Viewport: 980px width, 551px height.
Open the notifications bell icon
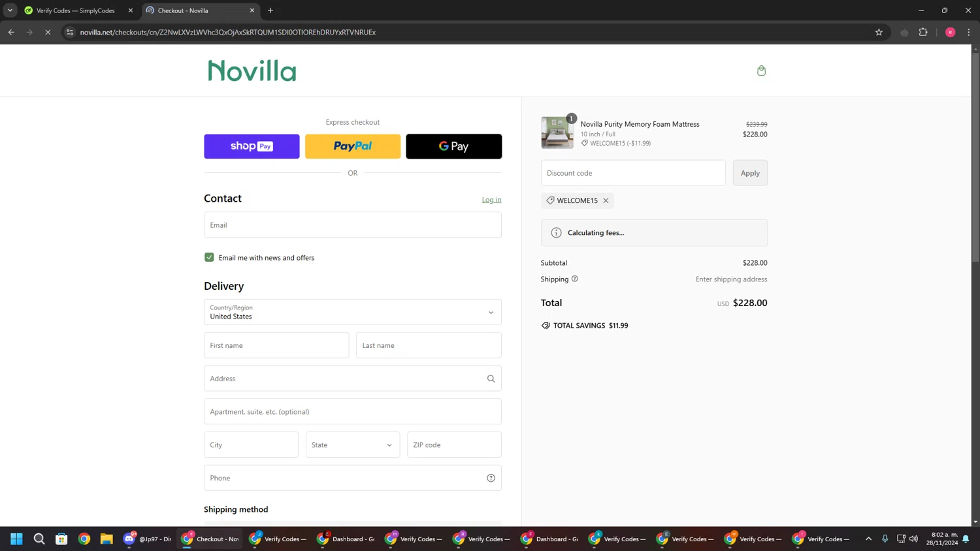point(966,539)
